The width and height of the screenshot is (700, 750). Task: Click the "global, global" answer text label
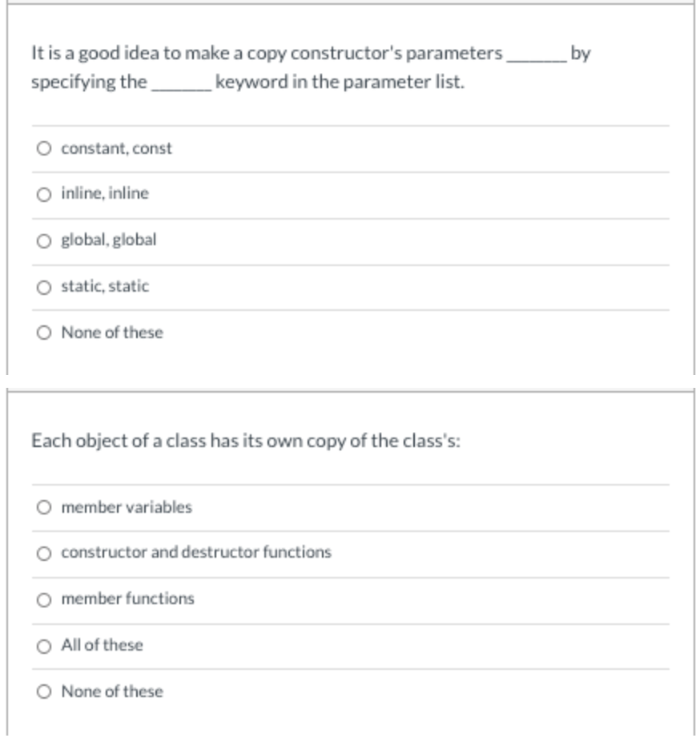click(107, 239)
